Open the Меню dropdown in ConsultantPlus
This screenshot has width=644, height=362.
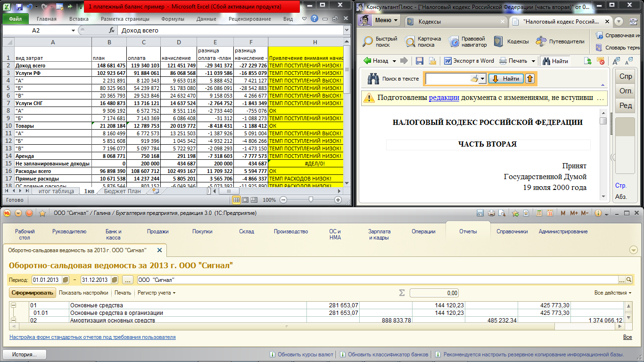coord(379,21)
